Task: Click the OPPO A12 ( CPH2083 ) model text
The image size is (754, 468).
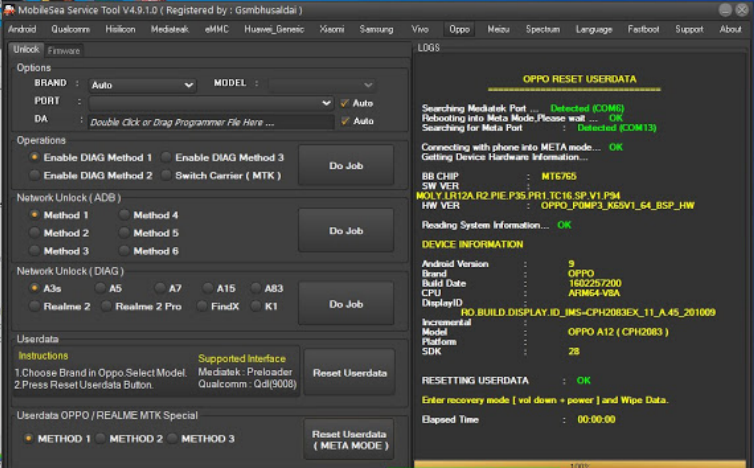Action: [x=618, y=332]
